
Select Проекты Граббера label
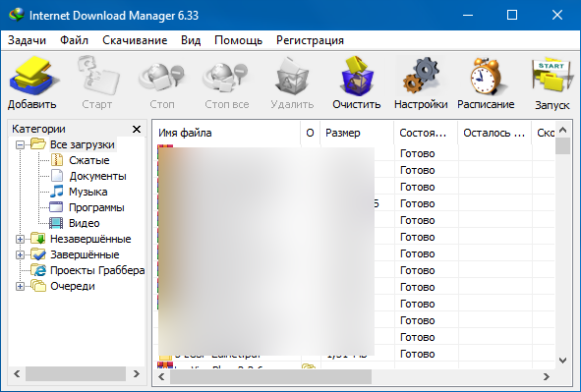click(x=97, y=270)
